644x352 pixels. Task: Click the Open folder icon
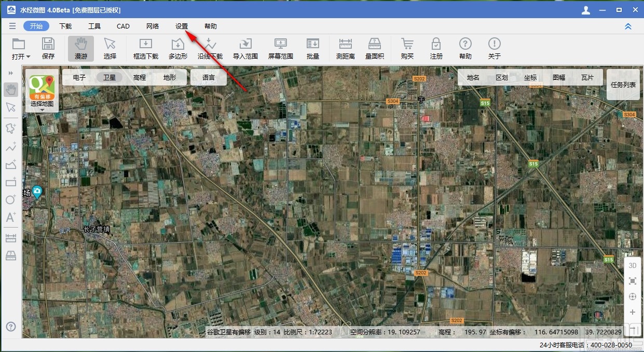[x=19, y=44]
